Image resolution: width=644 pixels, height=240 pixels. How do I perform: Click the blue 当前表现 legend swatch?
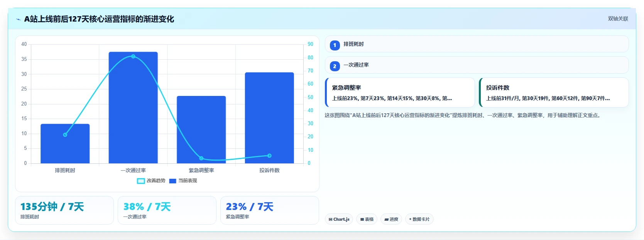[172, 181]
